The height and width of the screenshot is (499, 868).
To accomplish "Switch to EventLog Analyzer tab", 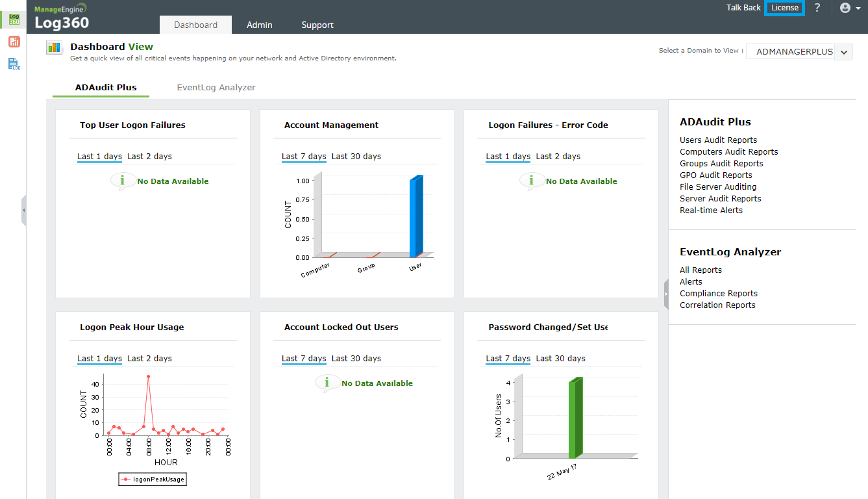I will coord(216,87).
